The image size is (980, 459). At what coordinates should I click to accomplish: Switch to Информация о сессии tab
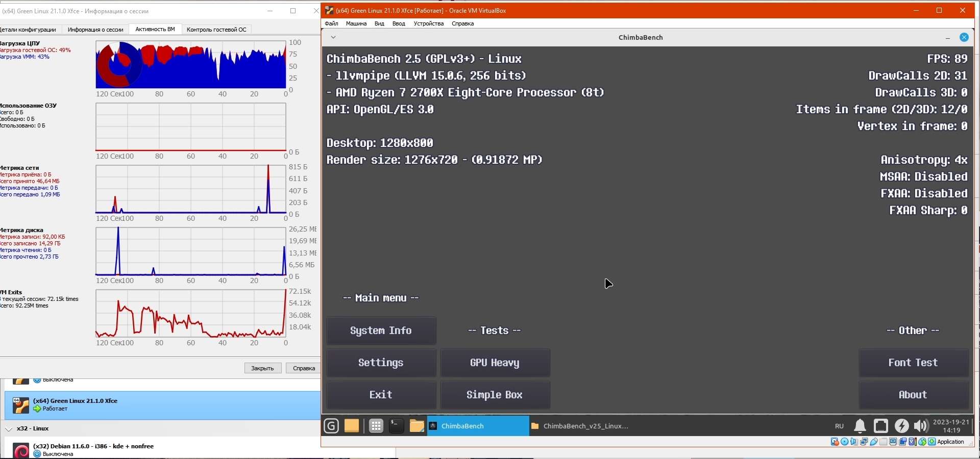(95, 30)
